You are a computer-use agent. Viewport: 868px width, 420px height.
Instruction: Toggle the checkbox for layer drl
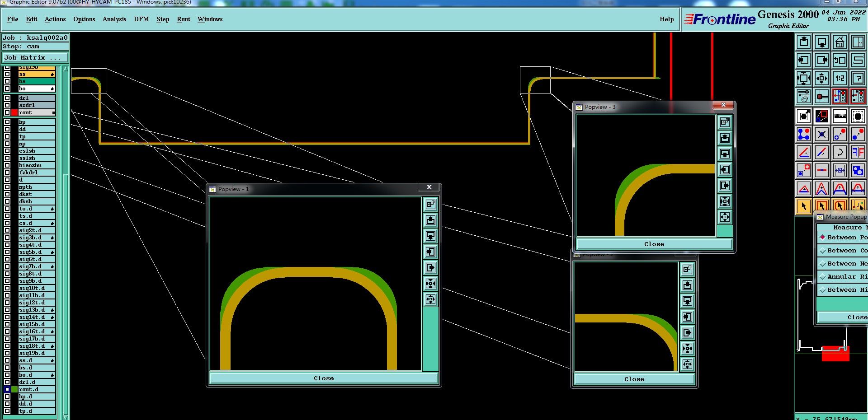[x=7, y=98]
